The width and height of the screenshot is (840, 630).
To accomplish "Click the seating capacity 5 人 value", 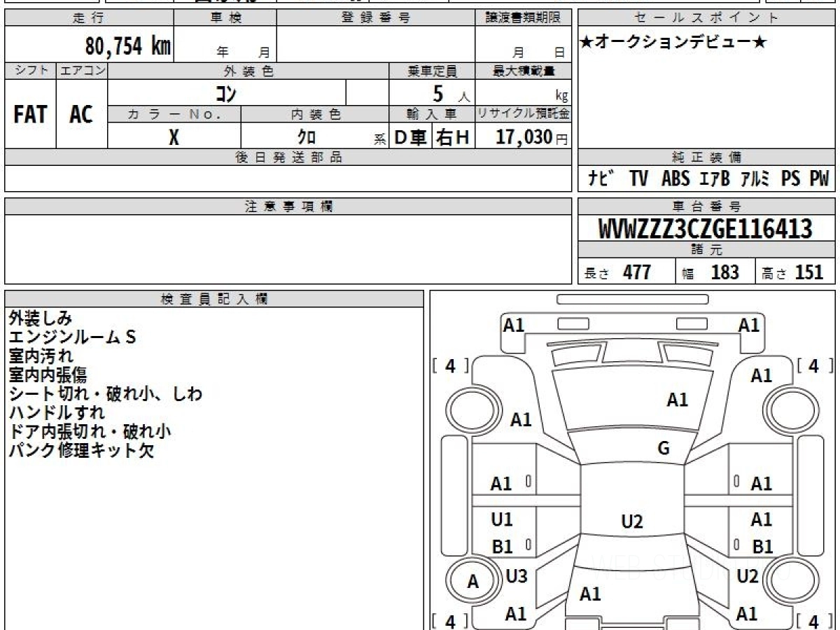I will click(x=451, y=93).
